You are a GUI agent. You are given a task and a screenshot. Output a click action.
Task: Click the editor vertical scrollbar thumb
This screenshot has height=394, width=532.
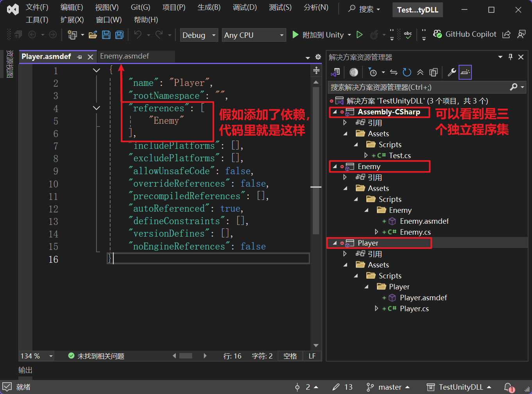tap(316, 160)
